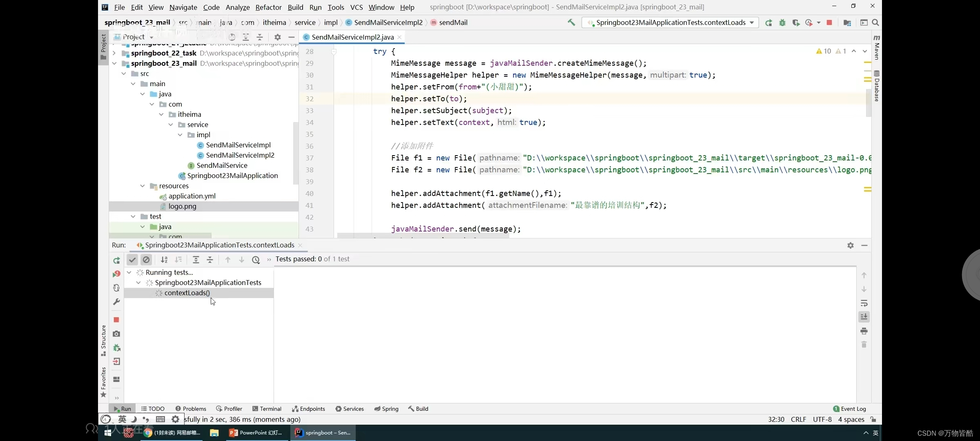Select contextLoads() test node
The height and width of the screenshot is (441, 980).
[187, 293]
